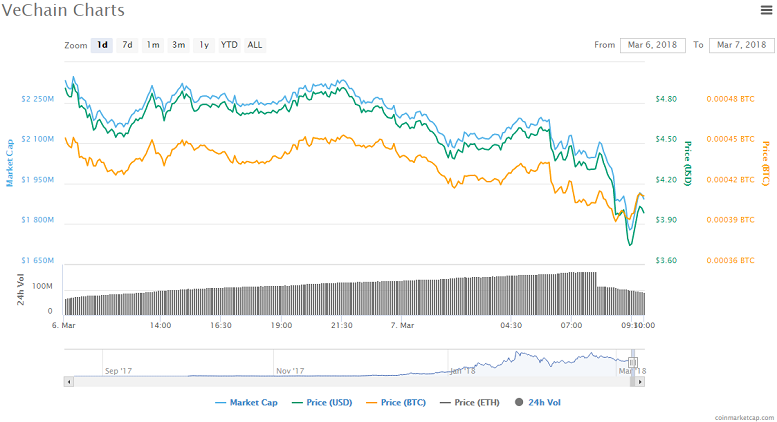Apply the YTD zoom range
Screen dimensions: 777x422
tap(229, 45)
